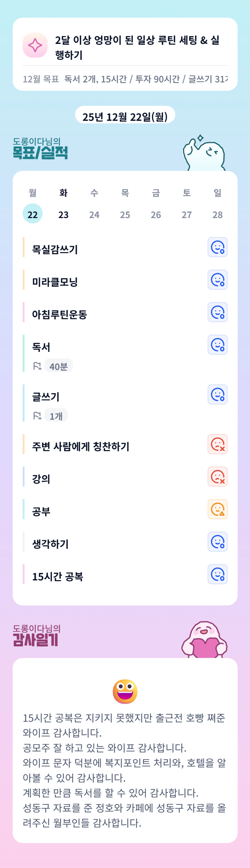Open the 아침루틴운동 goal item
Image resolution: width=250 pixels, height=868 pixels.
60,314
